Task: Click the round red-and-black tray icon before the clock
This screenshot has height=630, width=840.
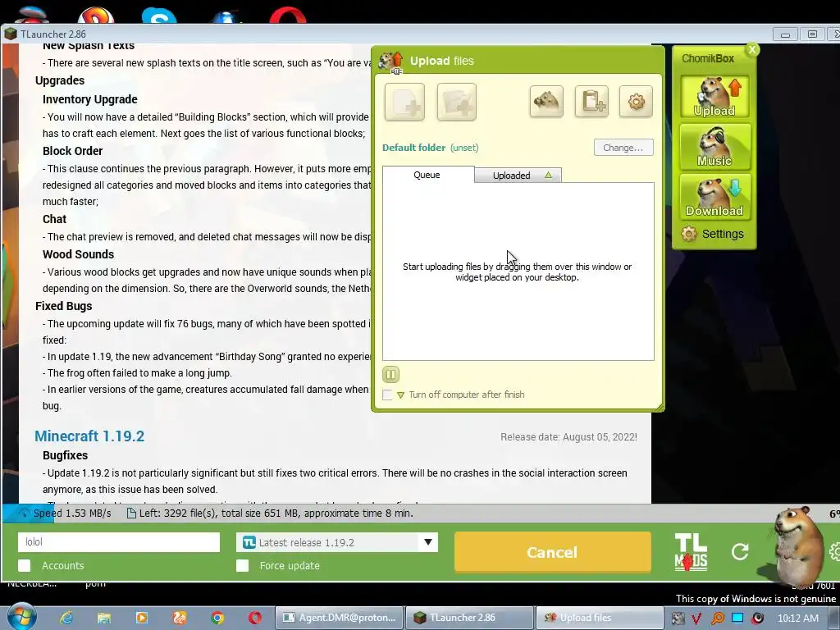Action: coord(757,619)
